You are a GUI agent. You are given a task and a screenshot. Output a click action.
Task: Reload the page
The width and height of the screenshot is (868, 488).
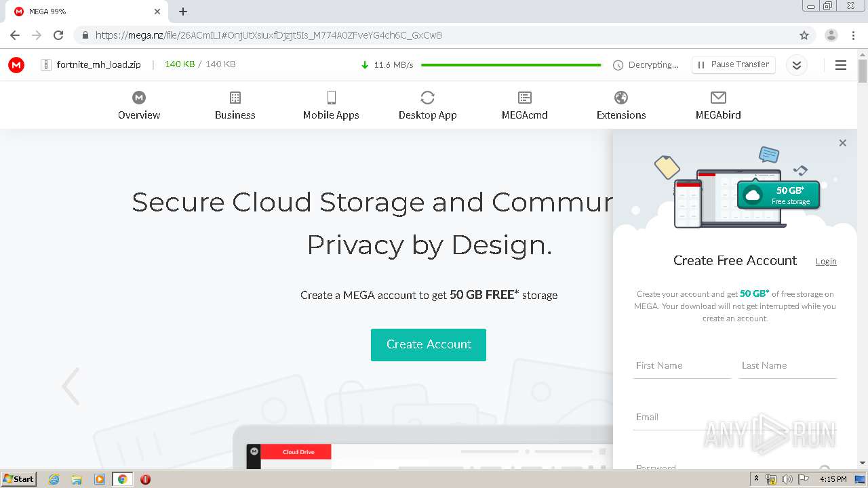click(58, 35)
